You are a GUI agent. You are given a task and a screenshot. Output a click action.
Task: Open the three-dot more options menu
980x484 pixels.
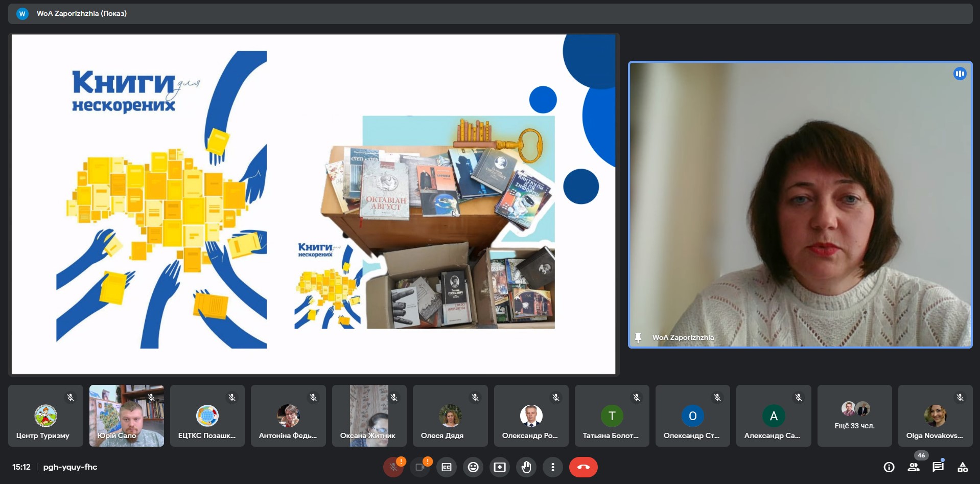click(552, 467)
